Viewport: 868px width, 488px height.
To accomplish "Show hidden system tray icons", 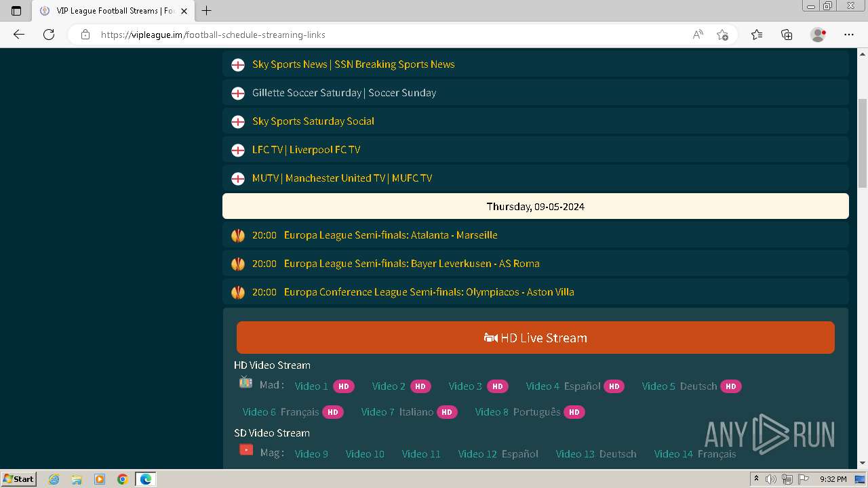I will (x=756, y=479).
